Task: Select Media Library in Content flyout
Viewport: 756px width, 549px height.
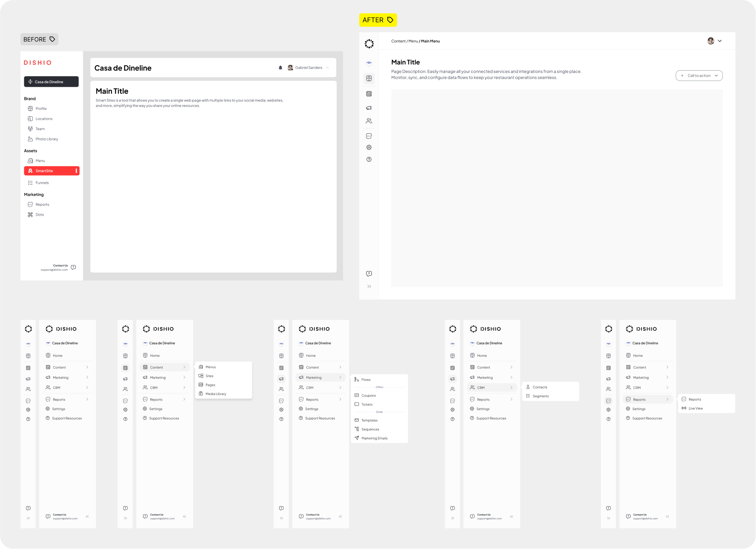Action: pos(216,394)
